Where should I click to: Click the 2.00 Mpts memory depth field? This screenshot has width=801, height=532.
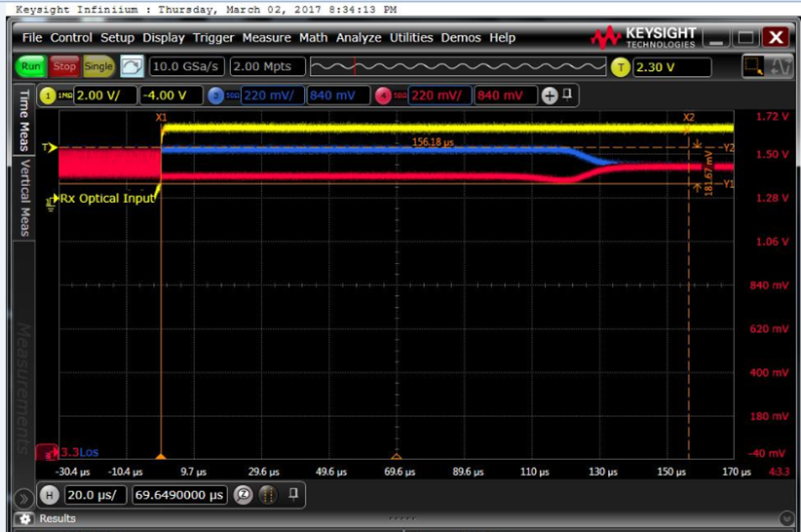268,67
